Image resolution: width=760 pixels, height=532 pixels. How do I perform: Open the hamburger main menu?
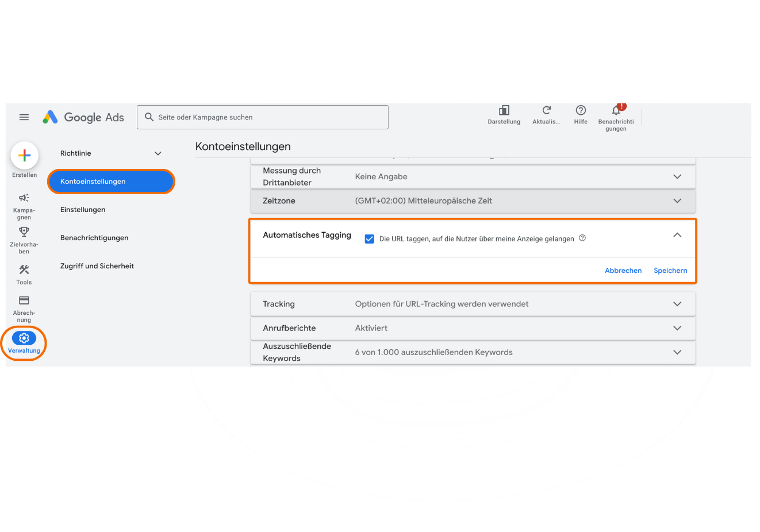coord(24,117)
